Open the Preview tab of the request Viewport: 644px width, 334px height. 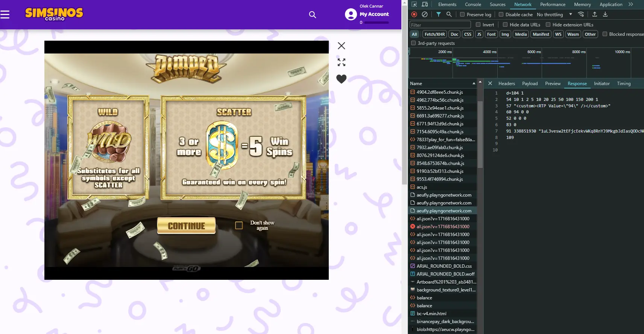point(553,84)
